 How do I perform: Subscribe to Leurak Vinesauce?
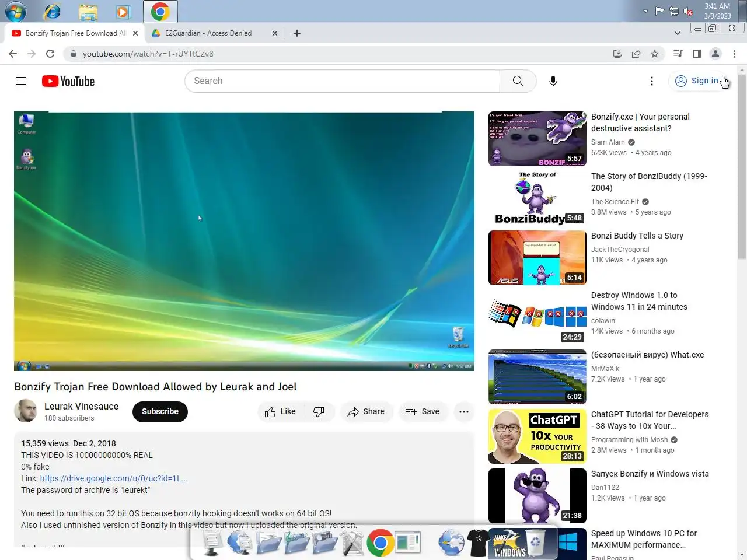point(160,411)
